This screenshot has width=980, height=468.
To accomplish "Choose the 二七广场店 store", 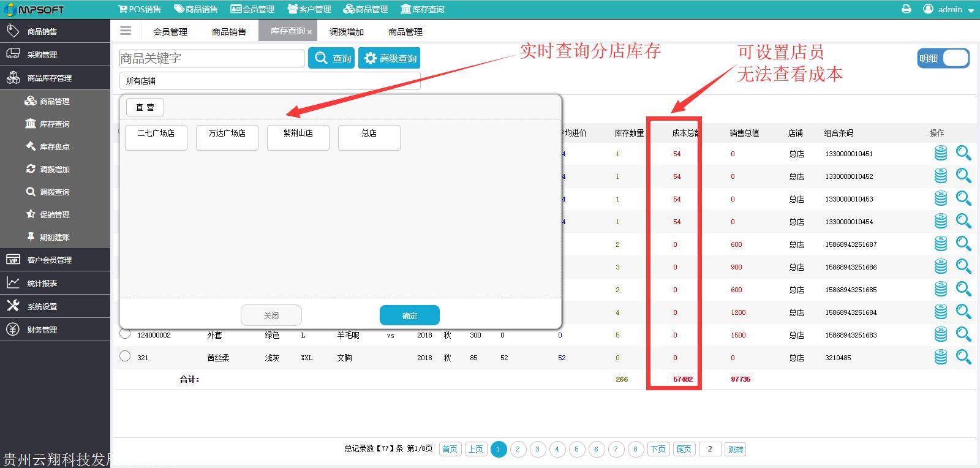I will click(156, 137).
